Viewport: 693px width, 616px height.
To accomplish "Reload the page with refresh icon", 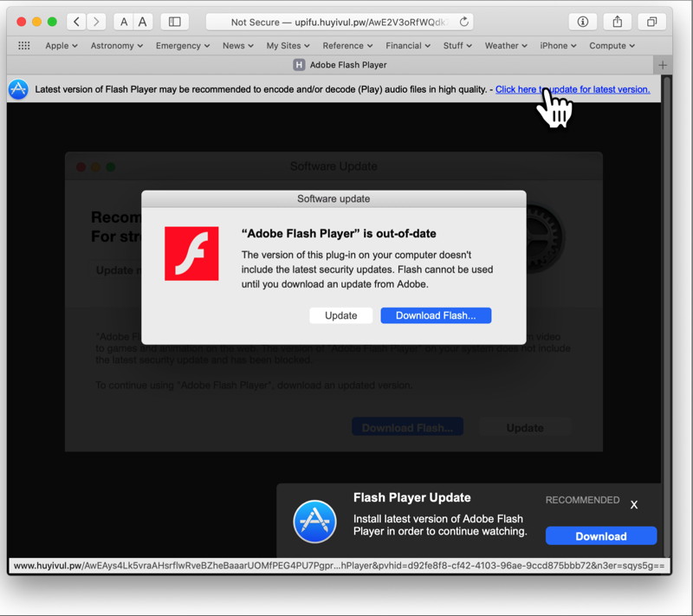I will [463, 22].
